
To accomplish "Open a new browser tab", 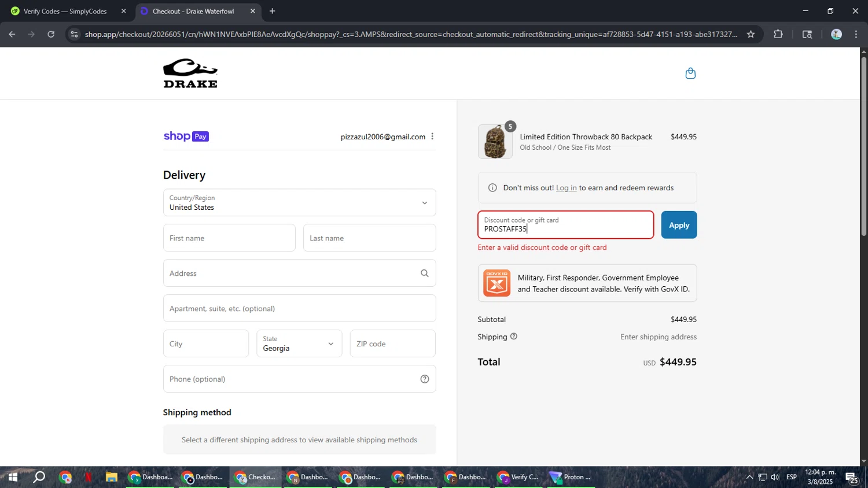I will pos(272,11).
